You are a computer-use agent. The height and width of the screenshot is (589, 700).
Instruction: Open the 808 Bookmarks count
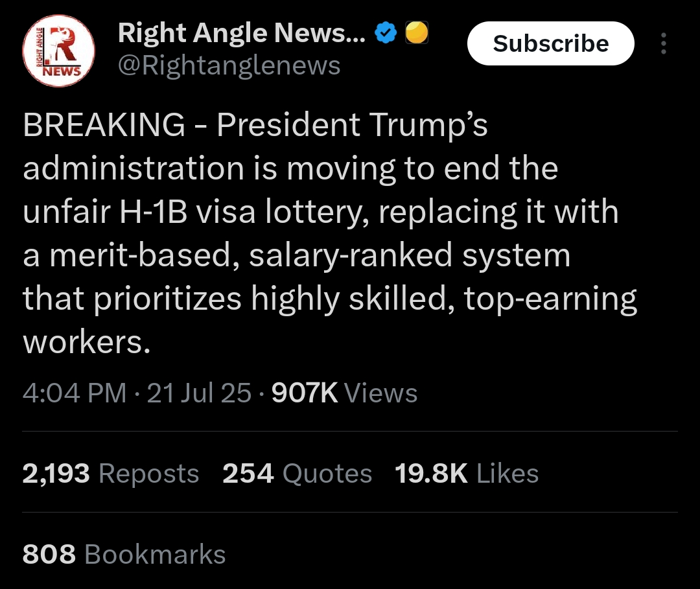pyautogui.click(x=124, y=554)
